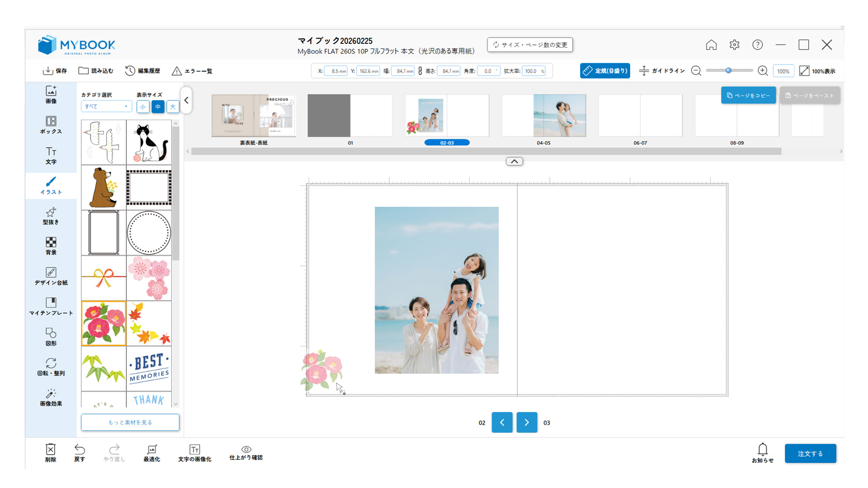Open the 画像効果 image effects panel
The width and height of the screenshot is (868, 488).
51,397
